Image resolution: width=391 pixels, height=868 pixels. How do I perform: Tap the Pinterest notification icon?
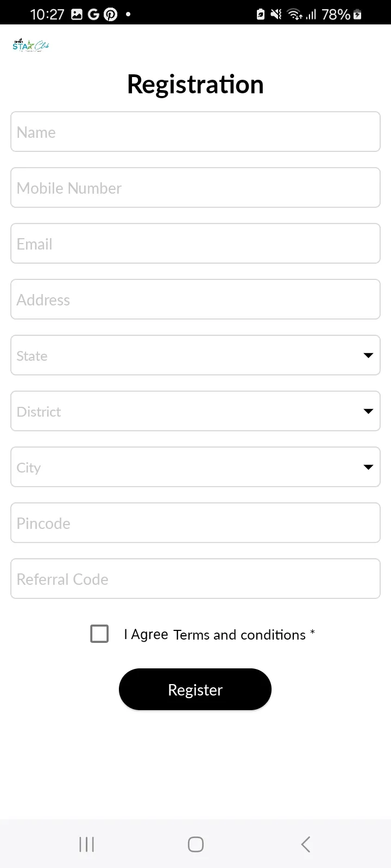[x=111, y=15]
